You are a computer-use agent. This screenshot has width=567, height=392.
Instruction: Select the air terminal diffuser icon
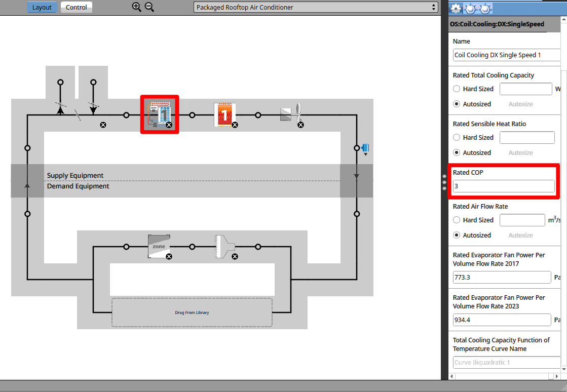click(224, 246)
